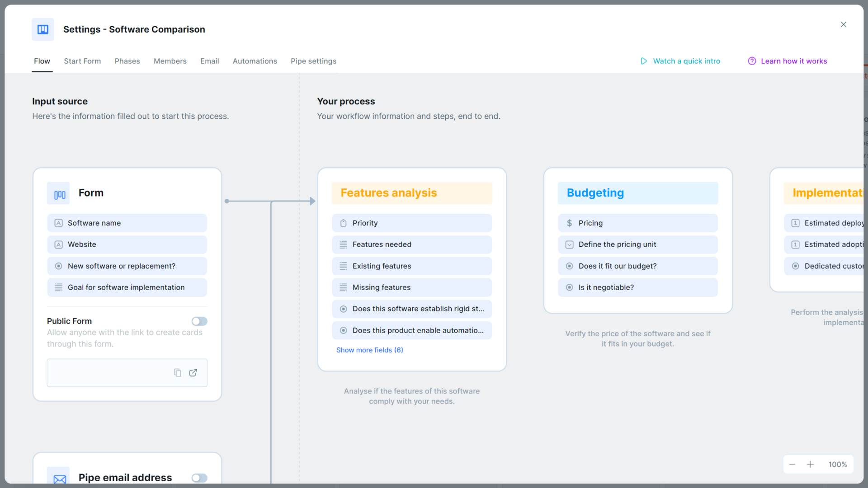Click the public form link field

click(x=113, y=373)
